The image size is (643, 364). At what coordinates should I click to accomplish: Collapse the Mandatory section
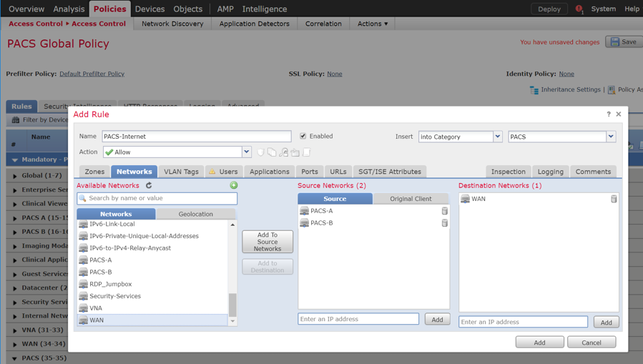15,160
